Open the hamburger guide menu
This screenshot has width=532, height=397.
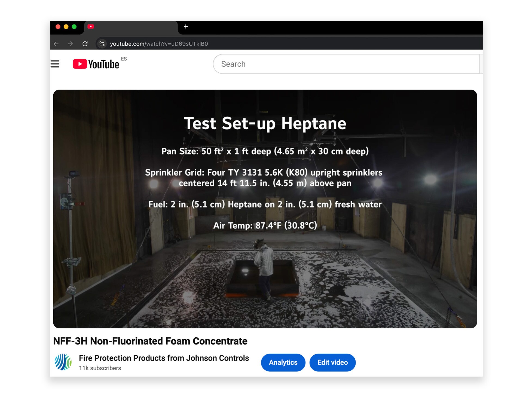pos(55,64)
